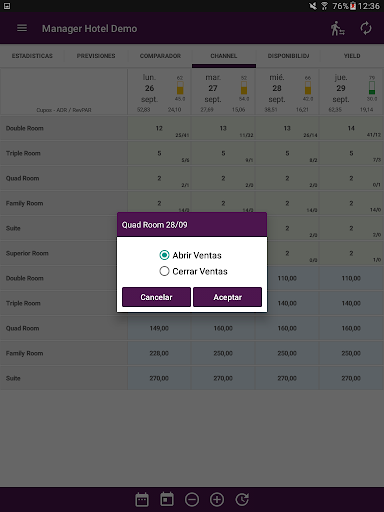Tap the day calendar icon in the bottom bar
This screenshot has height=512, width=384.
[x=167, y=499]
